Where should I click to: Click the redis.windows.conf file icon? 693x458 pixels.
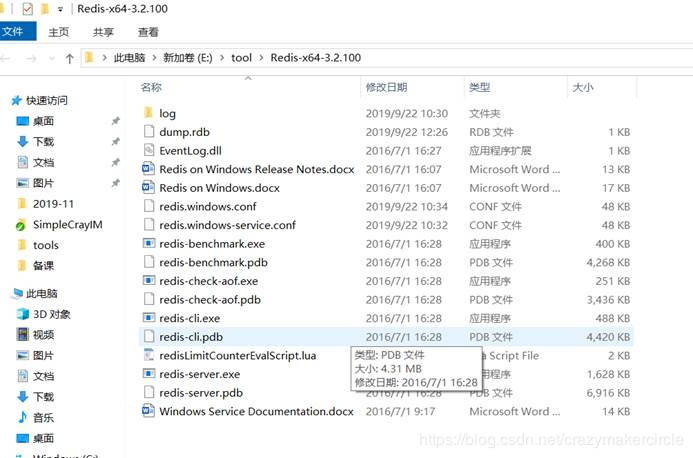tap(149, 206)
